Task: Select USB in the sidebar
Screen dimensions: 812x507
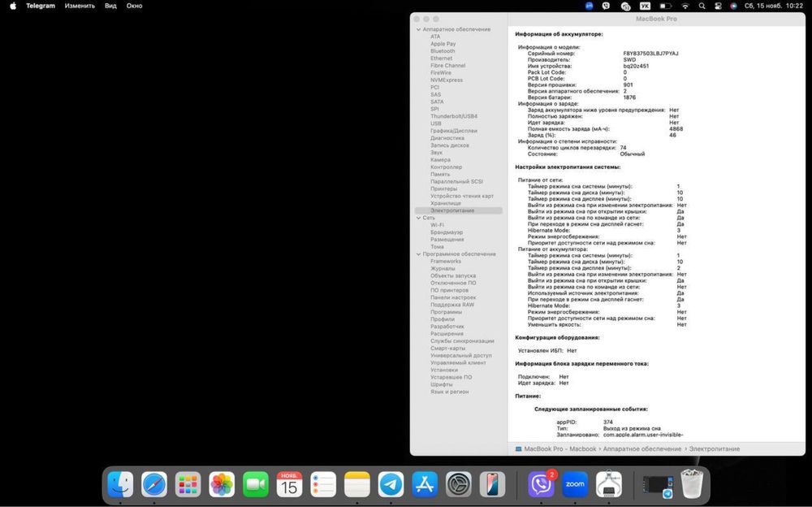Action: 436,123
